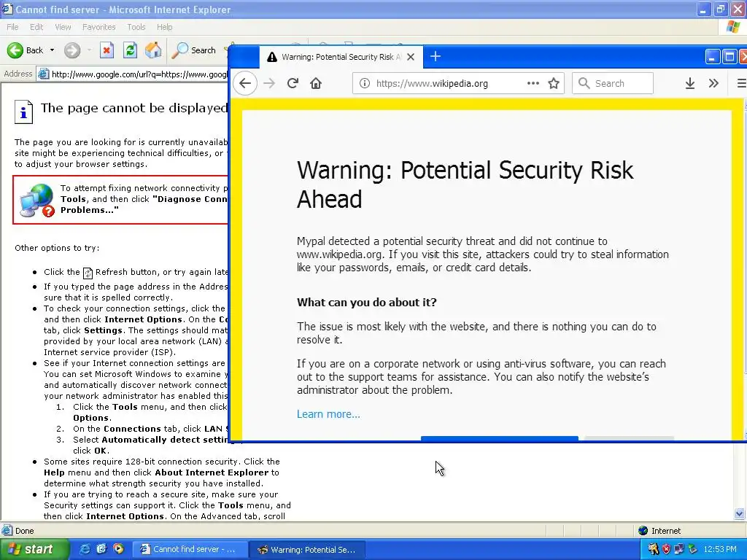The width and height of the screenshot is (747, 560).
Task: Bookmark this page with the star icon
Action: click(554, 83)
